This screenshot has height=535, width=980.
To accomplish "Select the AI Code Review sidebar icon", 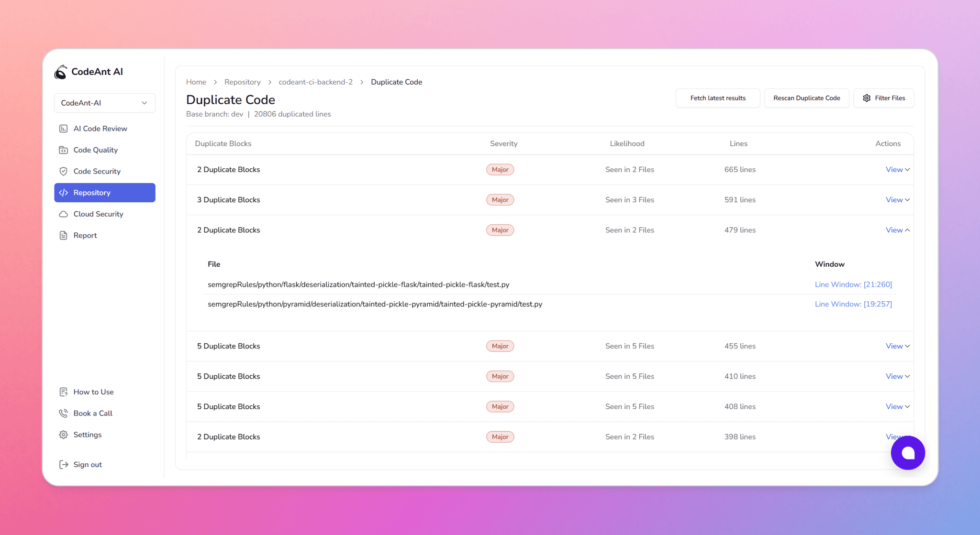I will (x=64, y=128).
